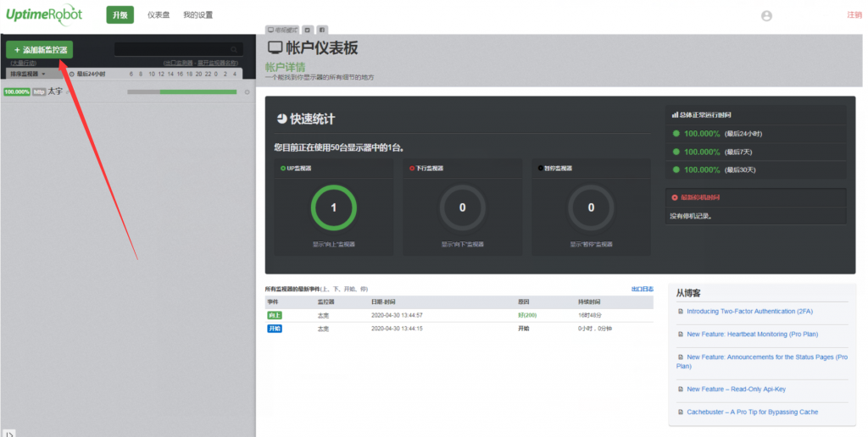Viewport: 868px width, 437px height.
Task: Click the 帐户详情 account details heading
Action: (x=285, y=67)
